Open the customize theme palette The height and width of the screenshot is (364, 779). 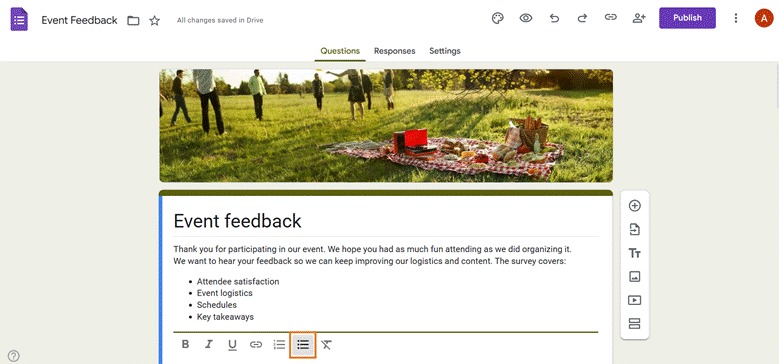(497, 18)
